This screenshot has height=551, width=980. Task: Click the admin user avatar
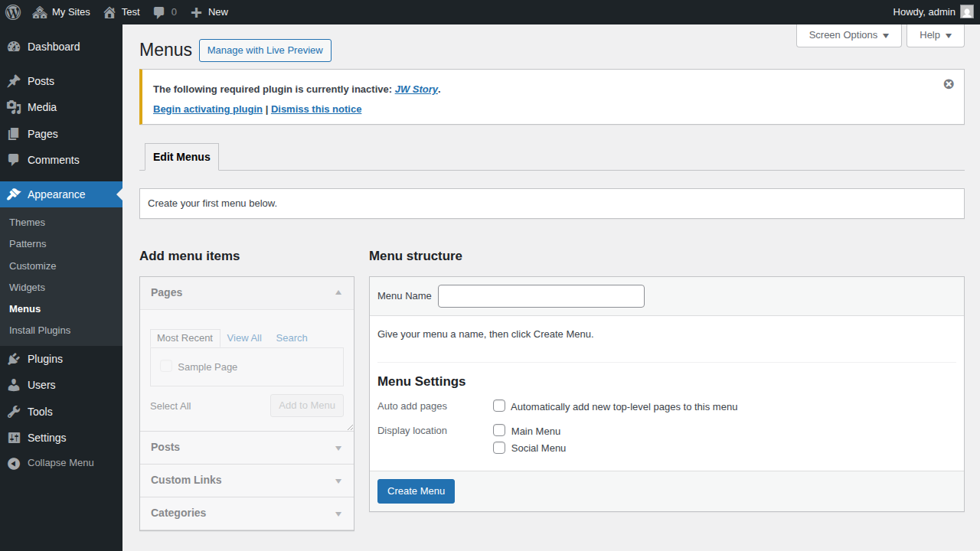click(x=966, y=11)
